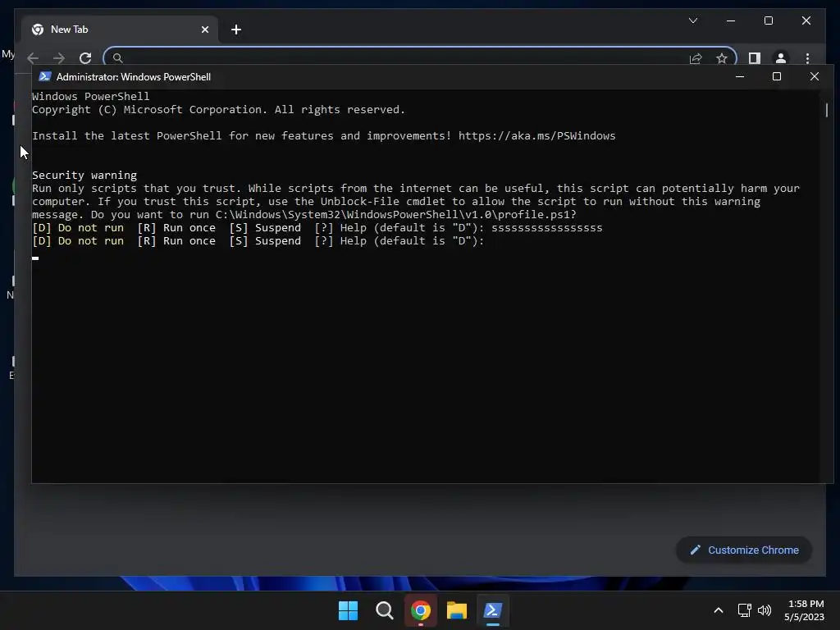Image resolution: width=840 pixels, height=630 pixels.
Task: Click the Copyright Microsoft Corporation line
Action: 218,109
